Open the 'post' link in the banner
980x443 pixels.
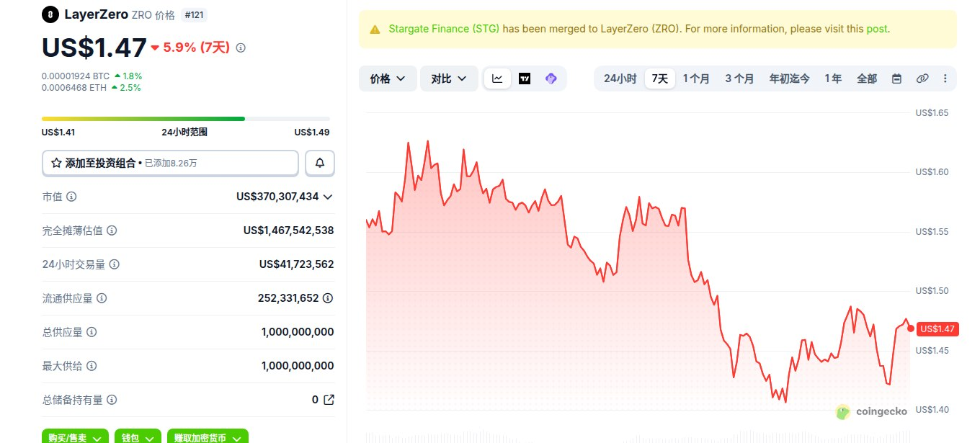(877, 29)
